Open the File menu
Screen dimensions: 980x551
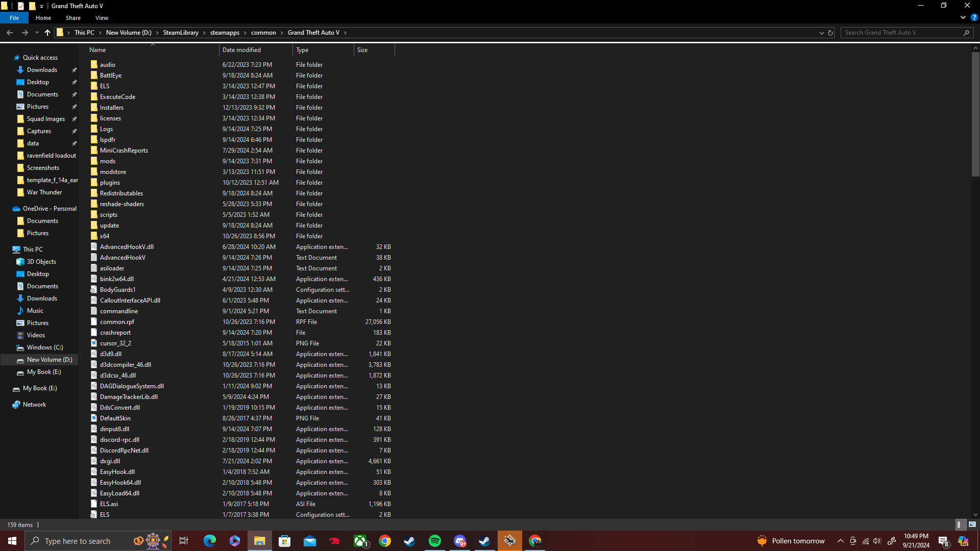pyautogui.click(x=14, y=18)
